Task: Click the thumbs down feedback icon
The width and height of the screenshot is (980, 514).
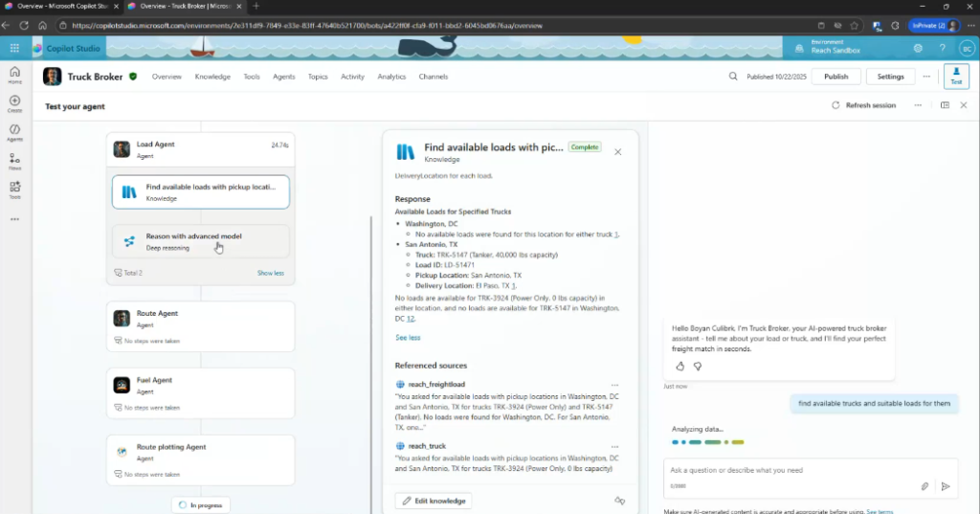Action: 698,366
